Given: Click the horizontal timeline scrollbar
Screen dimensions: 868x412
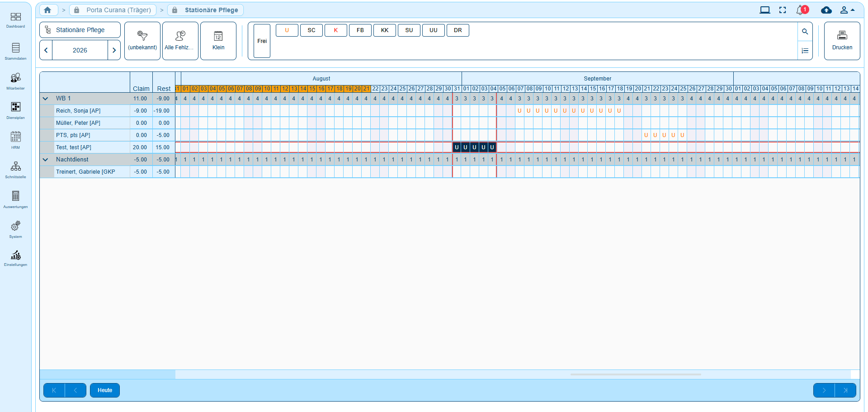Looking at the screenshot, I should [635, 374].
